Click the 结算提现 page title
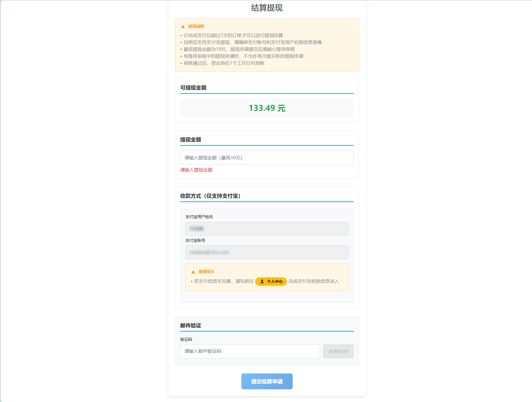The image size is (532, 402). coord(267,8)
